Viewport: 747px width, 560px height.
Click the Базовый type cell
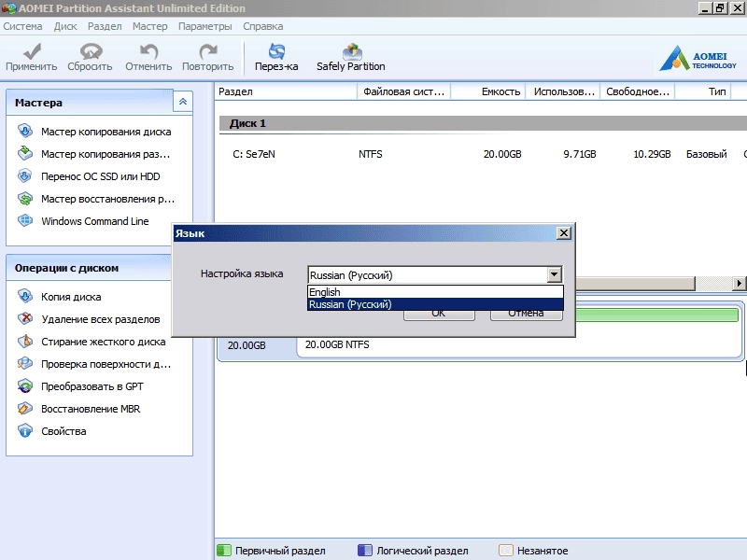707,154
